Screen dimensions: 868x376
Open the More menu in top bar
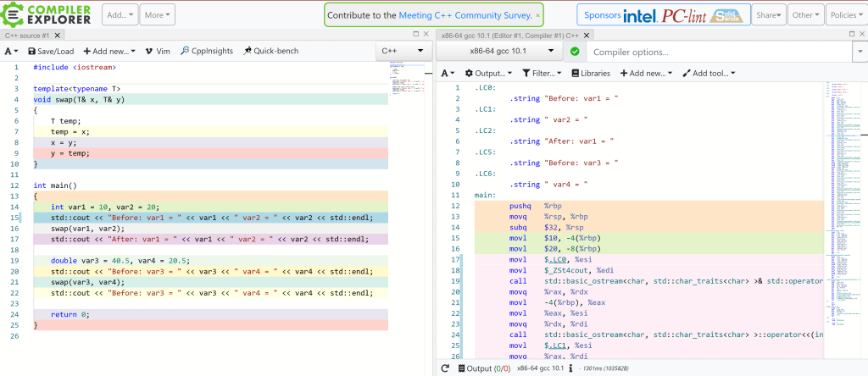tap(158, 14)
